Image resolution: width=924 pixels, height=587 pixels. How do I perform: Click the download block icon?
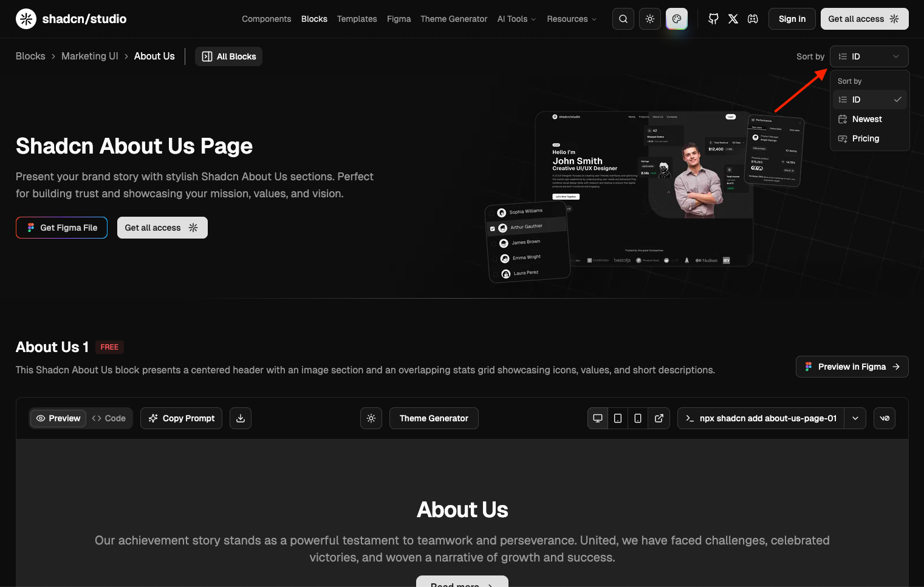point(241,418)
